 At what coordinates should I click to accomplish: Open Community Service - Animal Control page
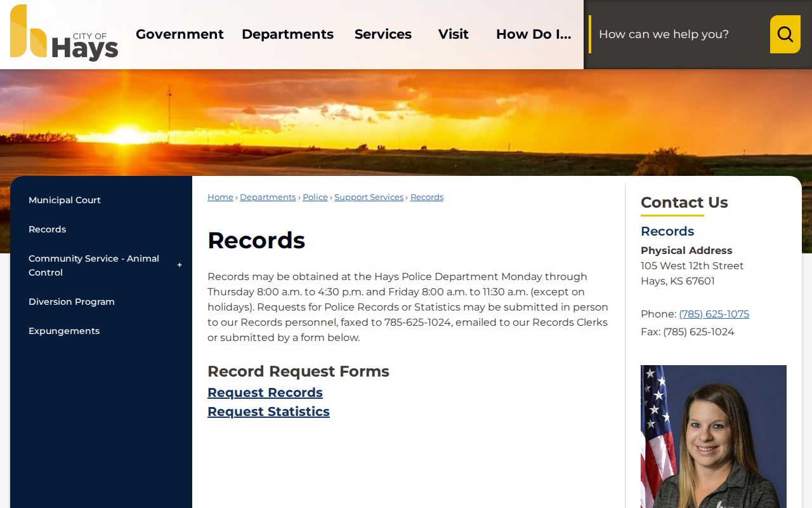pyautogui.click(x=95, y=265)
